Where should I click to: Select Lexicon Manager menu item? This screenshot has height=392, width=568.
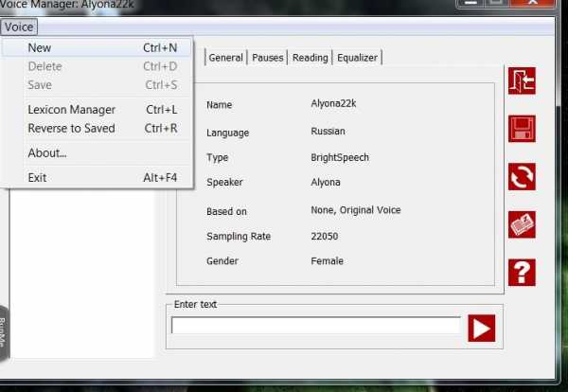tap(72, 110)
